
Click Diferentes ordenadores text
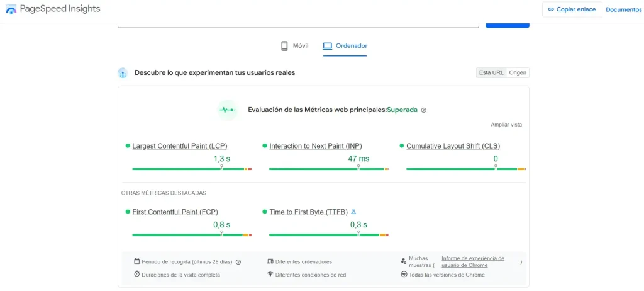[304, 262]
